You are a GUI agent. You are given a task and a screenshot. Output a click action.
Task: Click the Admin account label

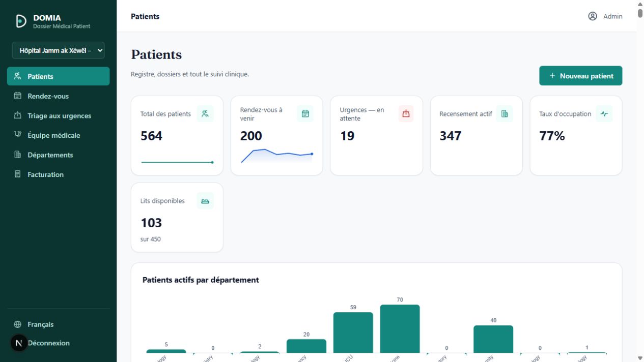click(x=613, y=16)
